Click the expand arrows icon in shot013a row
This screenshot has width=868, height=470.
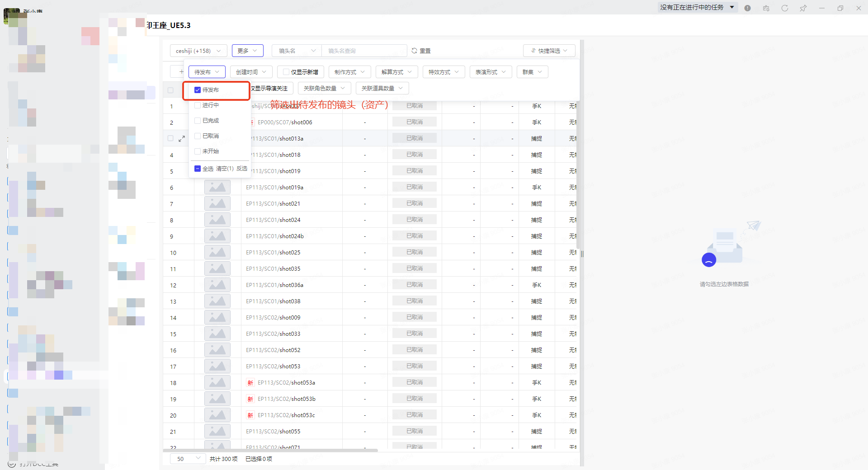pos(182,139)
